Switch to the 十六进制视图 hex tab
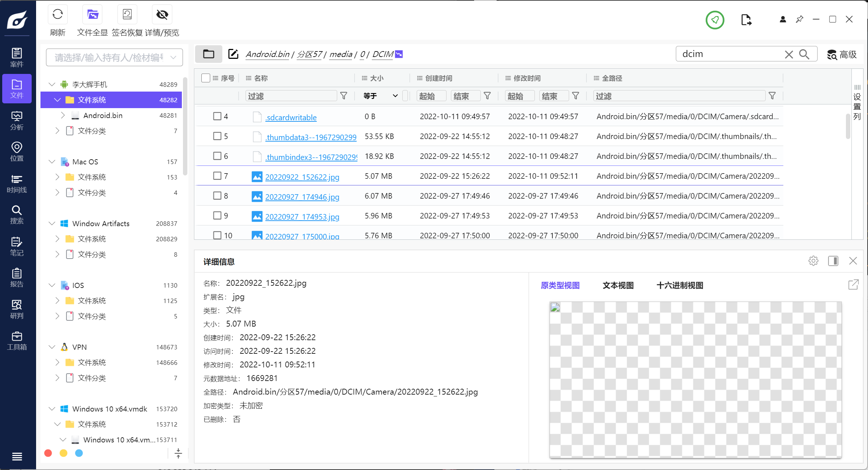 [680, 285]
